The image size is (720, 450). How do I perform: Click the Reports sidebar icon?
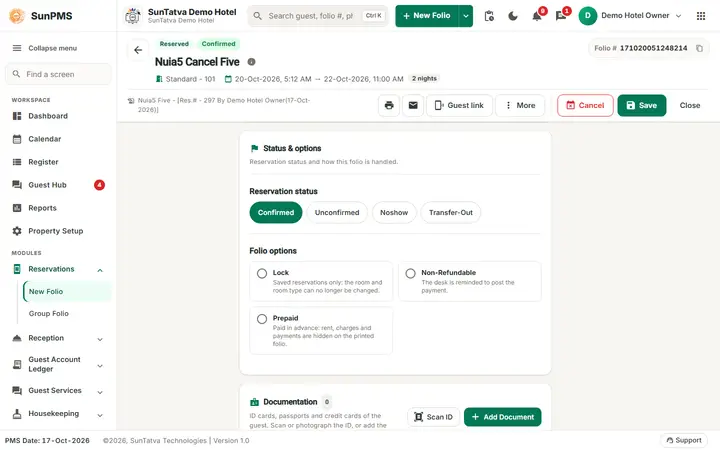pyautogui.click(x=17, y=208)
